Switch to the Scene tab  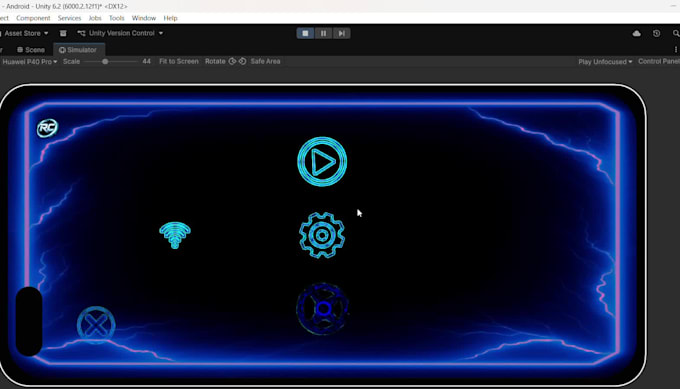(31, 50)
